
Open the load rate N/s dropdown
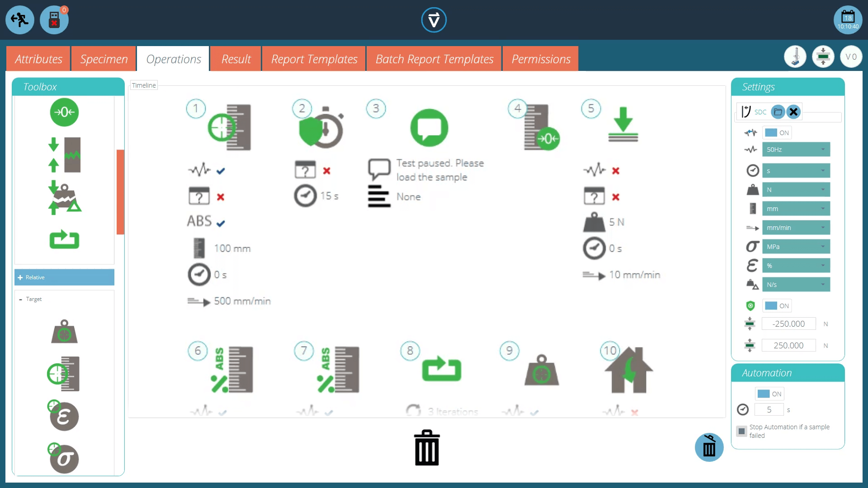pos(796,285)
